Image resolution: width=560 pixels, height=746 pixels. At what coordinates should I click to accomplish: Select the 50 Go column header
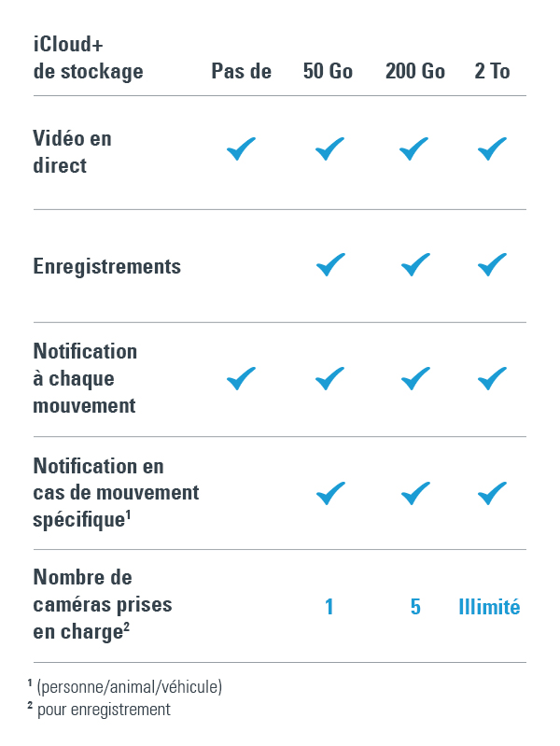click(x=328, y=71)
